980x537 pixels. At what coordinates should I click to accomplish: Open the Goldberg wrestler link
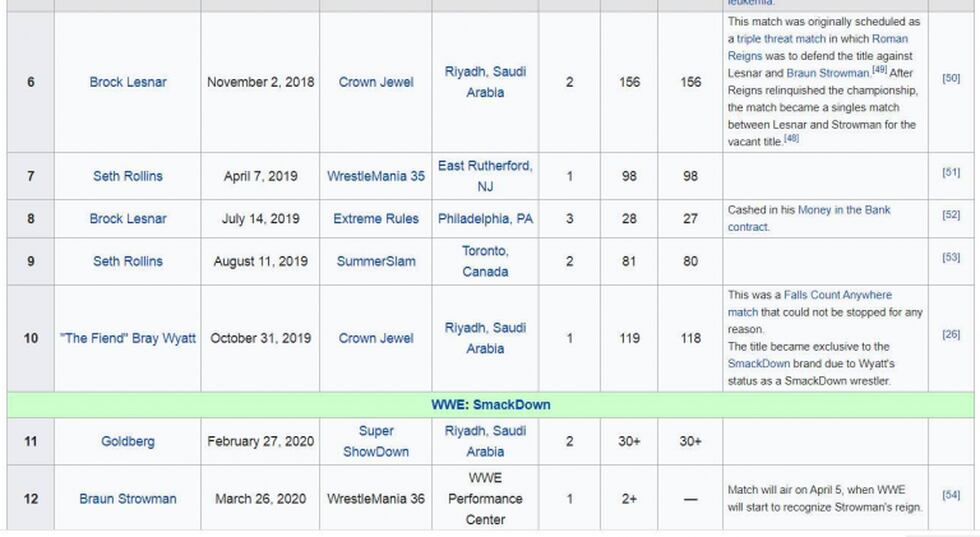(127, 441)
